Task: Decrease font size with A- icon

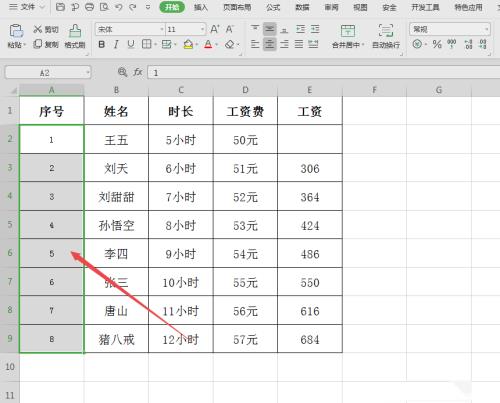Action: [230, 29]
